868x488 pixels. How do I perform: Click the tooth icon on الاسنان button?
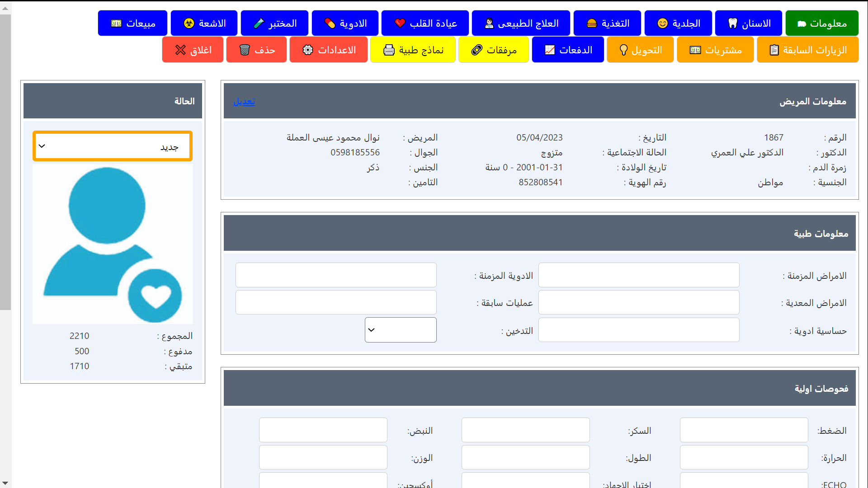(x=732, y=23)
